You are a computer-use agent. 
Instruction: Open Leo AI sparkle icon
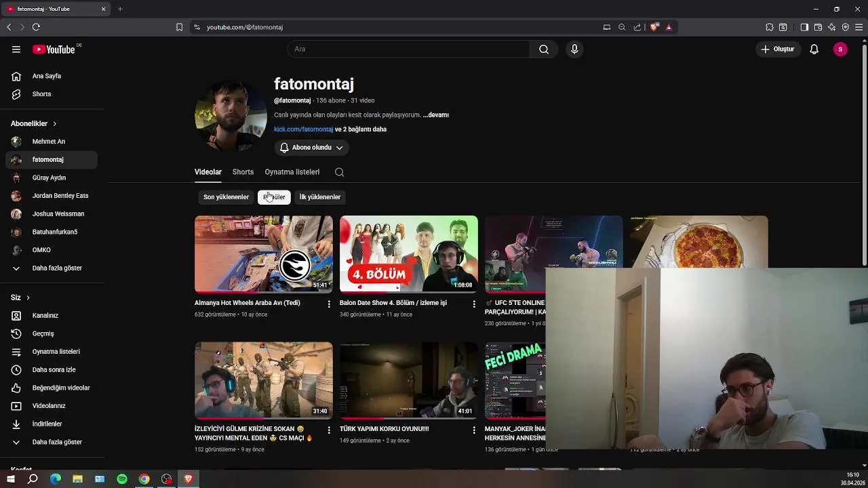[x=831, y=27]
